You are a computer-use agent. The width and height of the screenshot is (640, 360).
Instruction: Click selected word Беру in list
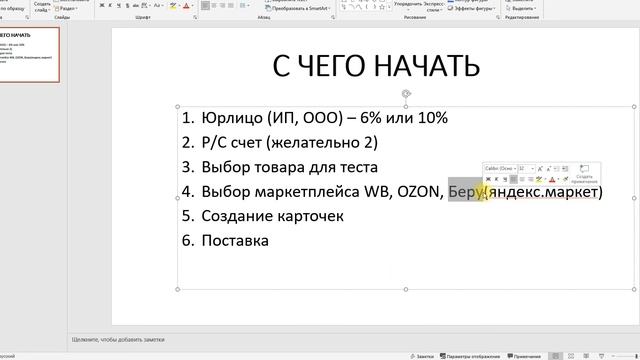coord(465,192)
